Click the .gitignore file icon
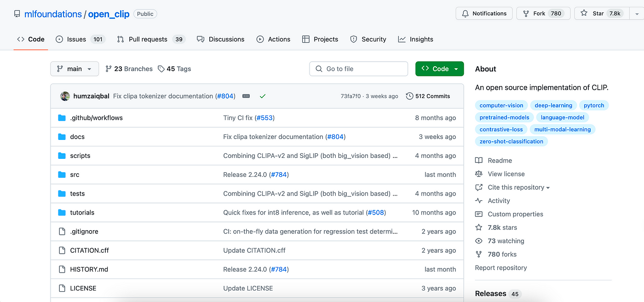This screenshot has height=302, width=644. [x=62, y=231]
